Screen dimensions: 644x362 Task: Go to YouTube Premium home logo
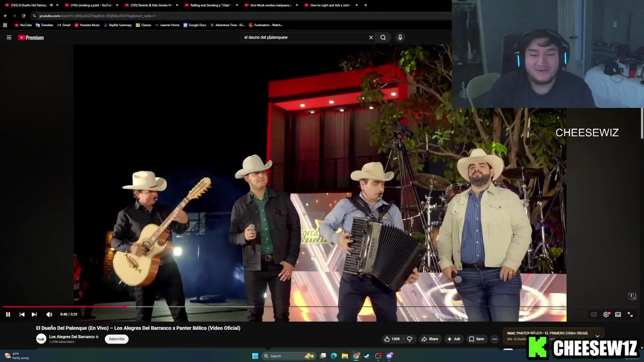coord(31,37)
